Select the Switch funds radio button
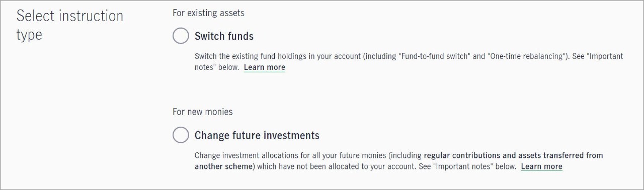This screenshot has height=190, width=644. click(x=181, y=36)
